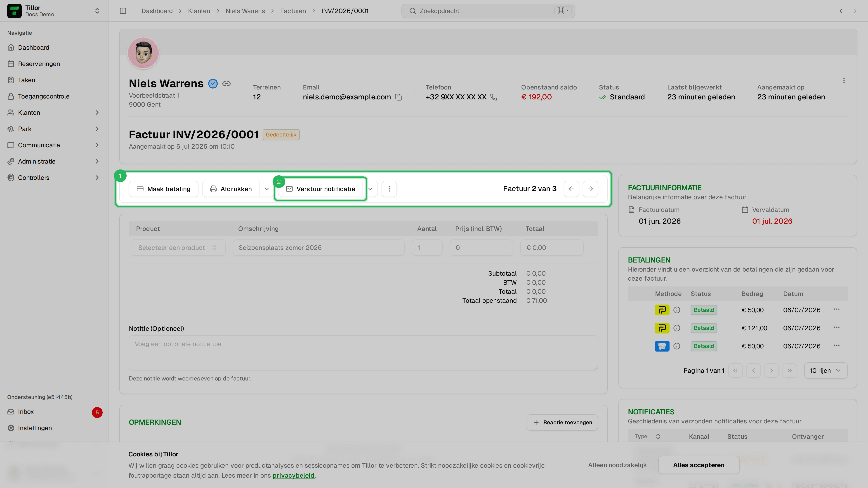The height and width of the screenshot is (488, 868).
Task: Expand the Park sidebar section
Action: pyautogui.click(x=54, y=129)
